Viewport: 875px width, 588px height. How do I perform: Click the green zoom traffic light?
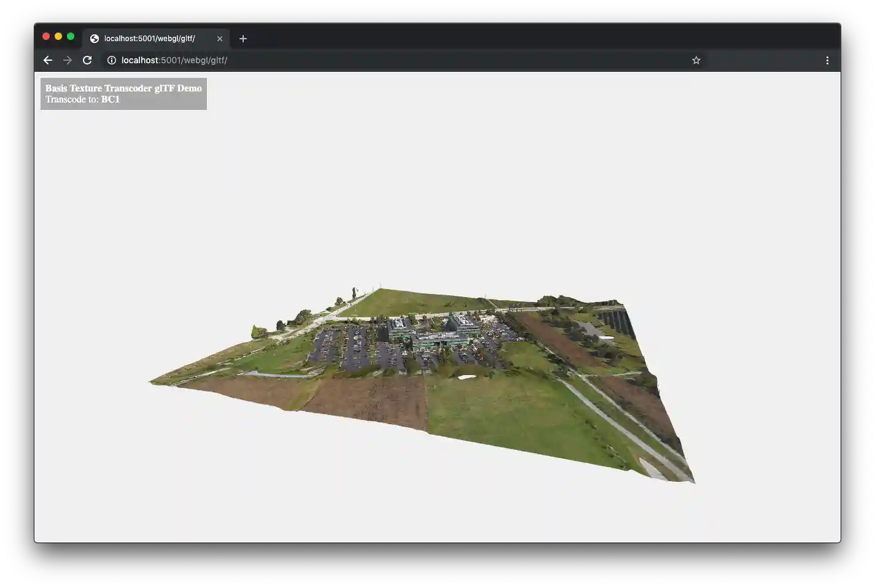pyautogui.click(x=71, y=36)
